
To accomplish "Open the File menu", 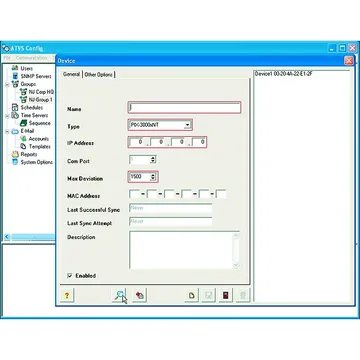I will coord(7,58).
